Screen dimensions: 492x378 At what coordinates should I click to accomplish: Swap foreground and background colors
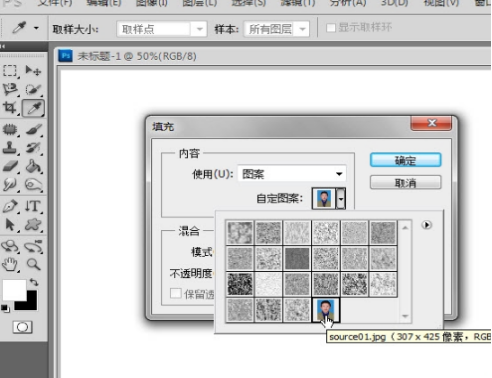[34, 283]
